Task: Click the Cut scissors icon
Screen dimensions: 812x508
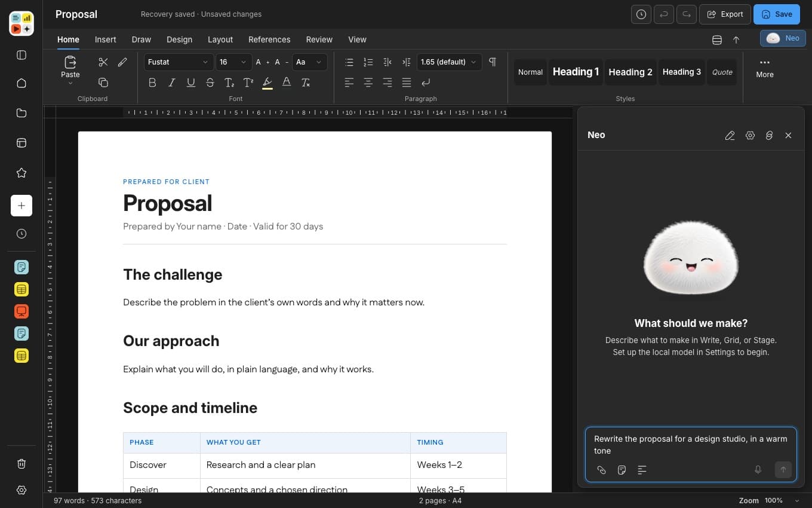Action: coord(103,62)
